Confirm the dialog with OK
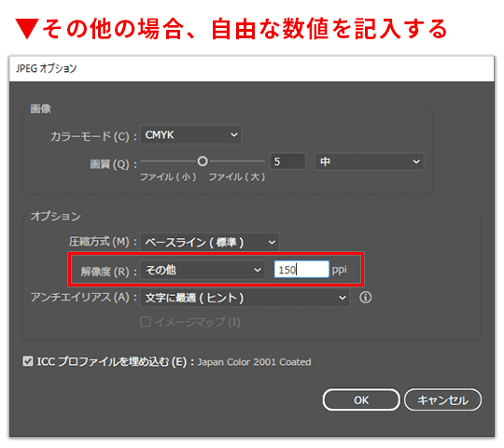This screenshot has height=448, width=504. coord(361,399)
